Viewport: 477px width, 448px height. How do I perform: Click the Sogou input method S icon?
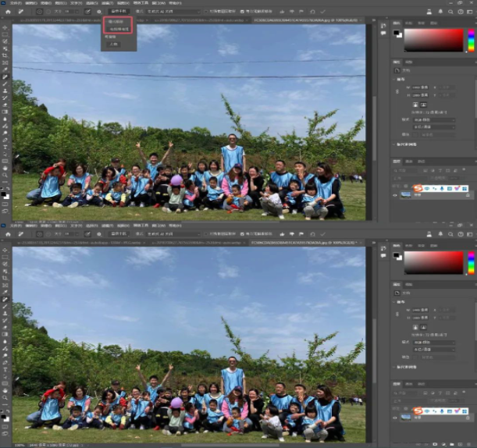coord(418,188)
